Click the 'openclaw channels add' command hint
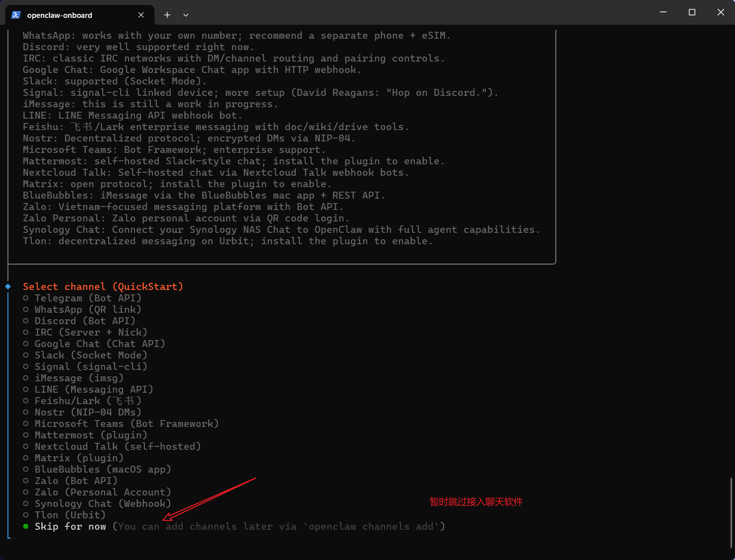The height and width of the screenshot is (560, 735). pos(371,526)
